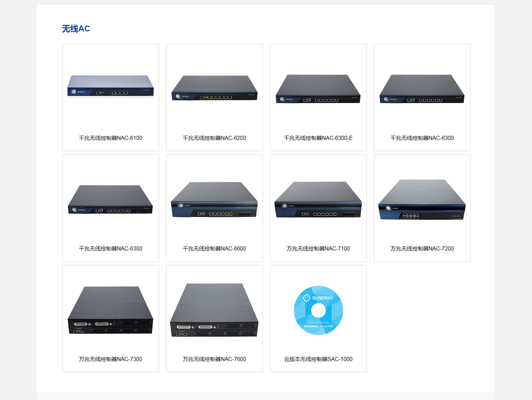Viewport: 532px width, 400px height.
Task: Click the 万兆无线控制器NAC-7600 text link
Action: click(214, 359)
